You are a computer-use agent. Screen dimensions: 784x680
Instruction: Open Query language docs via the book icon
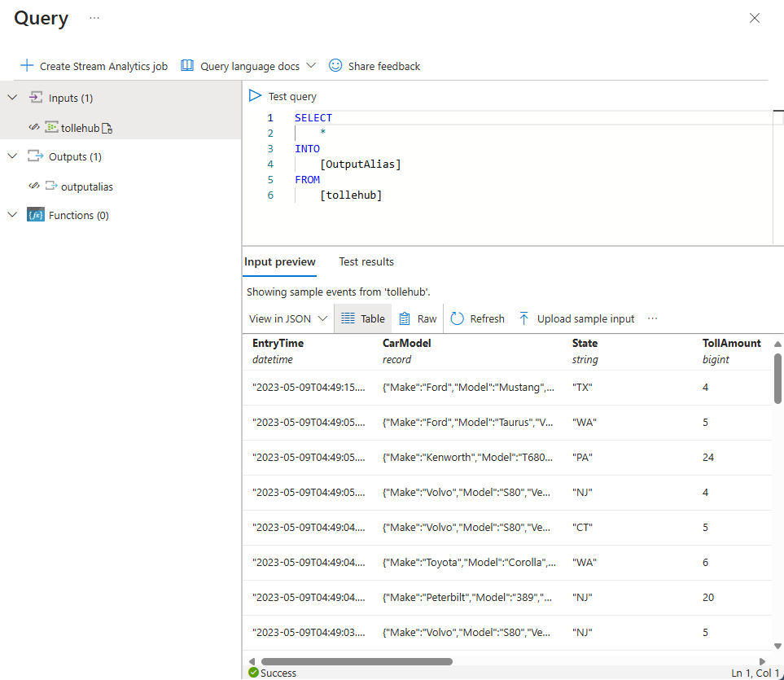tap(186, 66)
